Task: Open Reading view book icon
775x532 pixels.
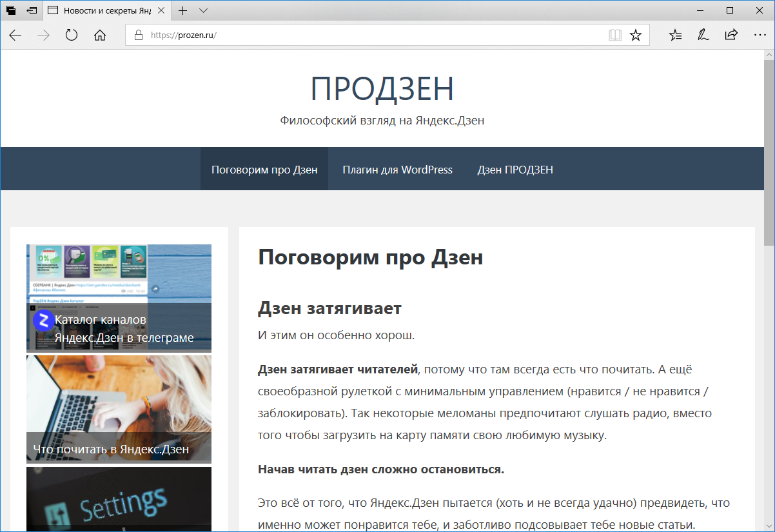Action: pyautogui.click(x=615, y=35)
